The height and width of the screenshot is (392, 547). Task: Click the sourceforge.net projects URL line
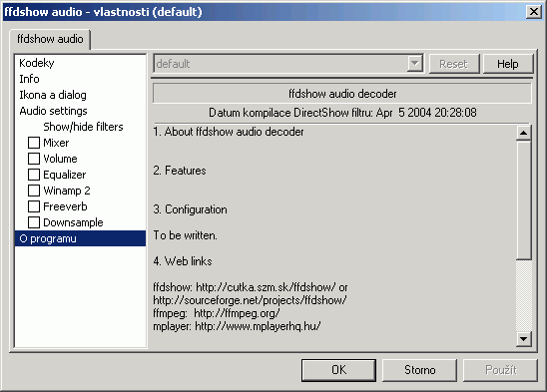click(250, 300)
